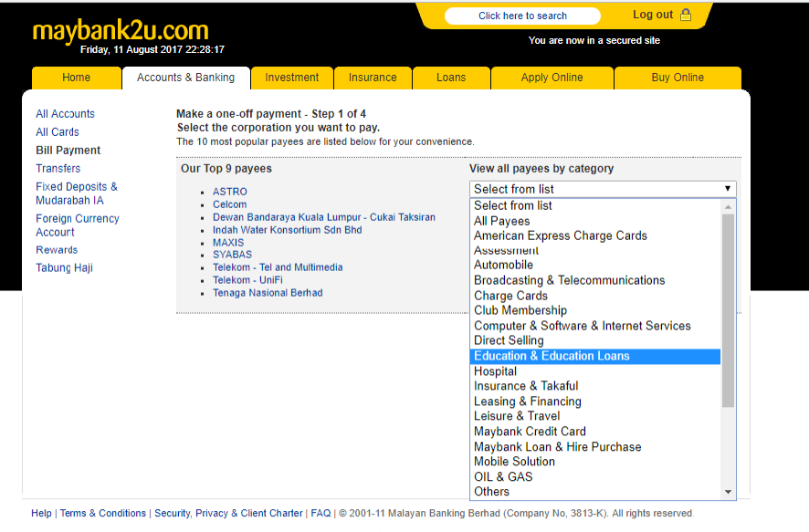Click the maybank2u.com logo
The image size is (809, 532).
121,31
